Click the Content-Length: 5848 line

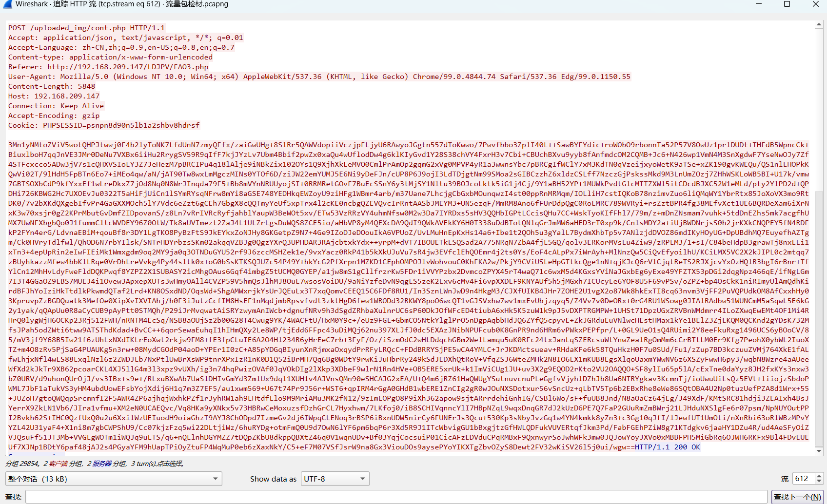(52, 86)
